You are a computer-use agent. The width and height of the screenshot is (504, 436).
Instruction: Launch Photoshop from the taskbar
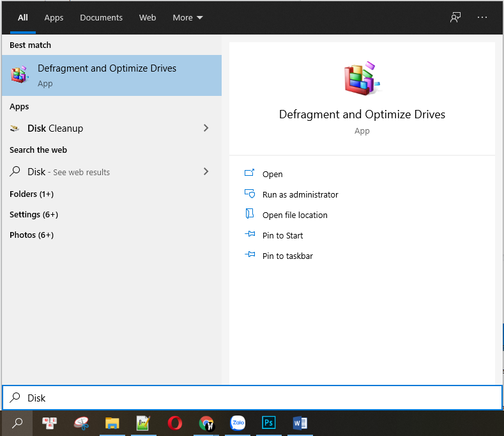tap(268, 423)
